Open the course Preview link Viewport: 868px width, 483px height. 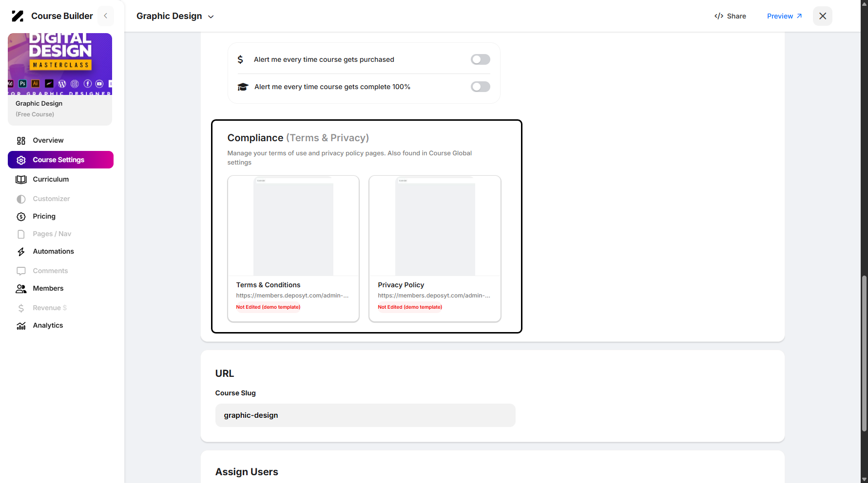[x=784, y=16]
